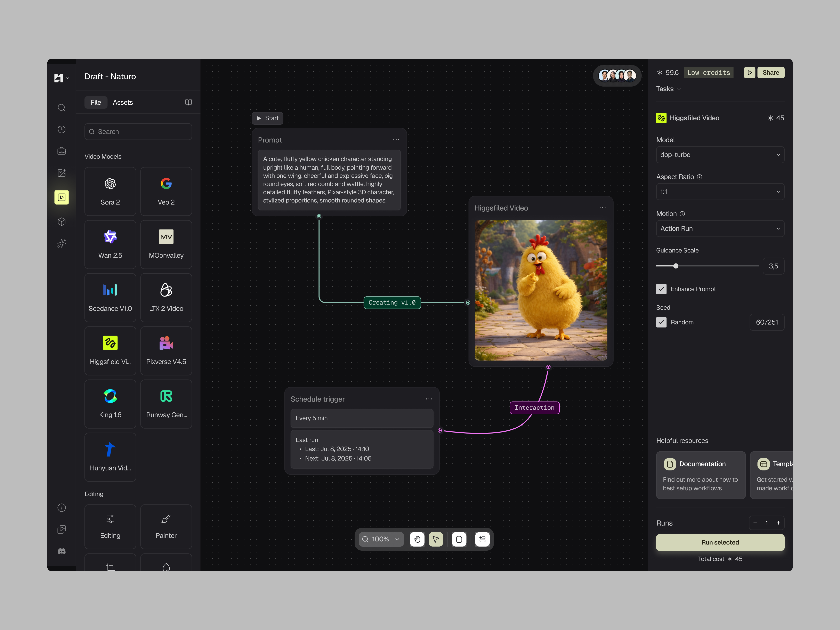Click the note page tool in bottom toolbar
This screenshot has height=630, width=840.
(459, 539)
